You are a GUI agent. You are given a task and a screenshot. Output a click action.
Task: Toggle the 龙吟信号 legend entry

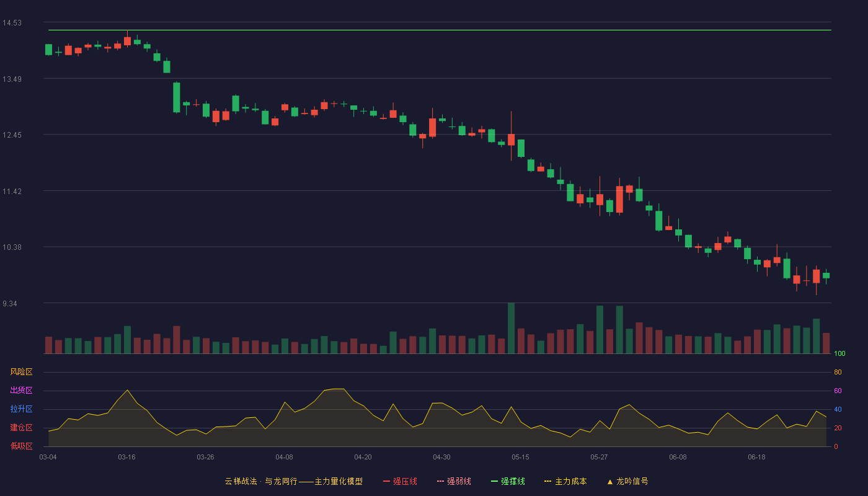tap(627, 481)
